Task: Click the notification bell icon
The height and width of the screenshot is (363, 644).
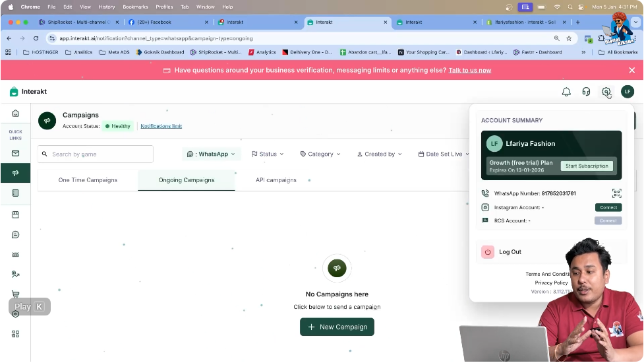Action: [x=566, y=92]
